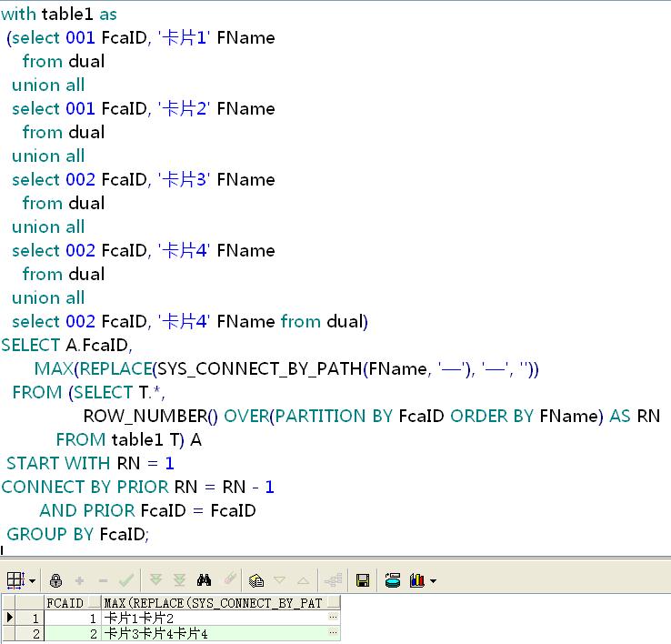This screenshot has height=644, width=671.
Task: Click the clear record eraser icon
Action: click(x=230, y=579)
